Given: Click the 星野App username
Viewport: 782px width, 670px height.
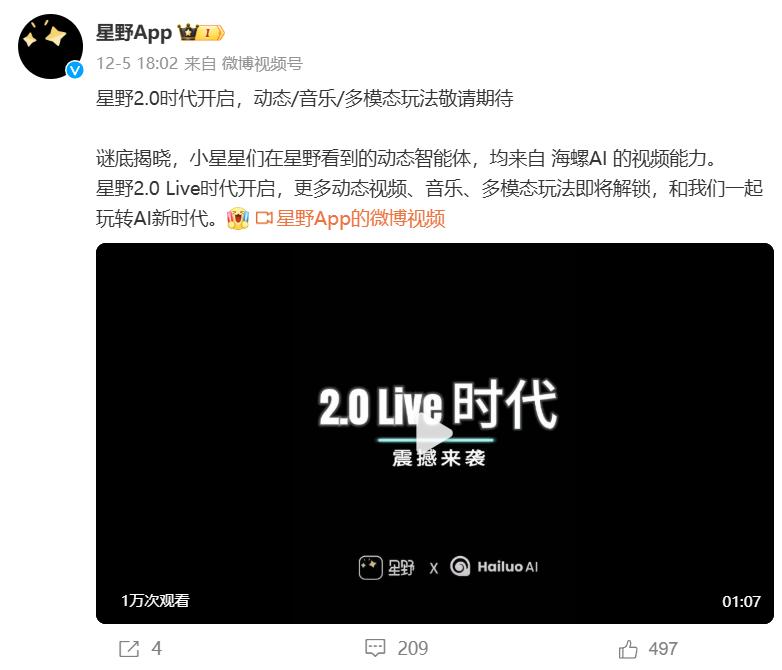Looking at the screenshot, I should coord(134,33).
